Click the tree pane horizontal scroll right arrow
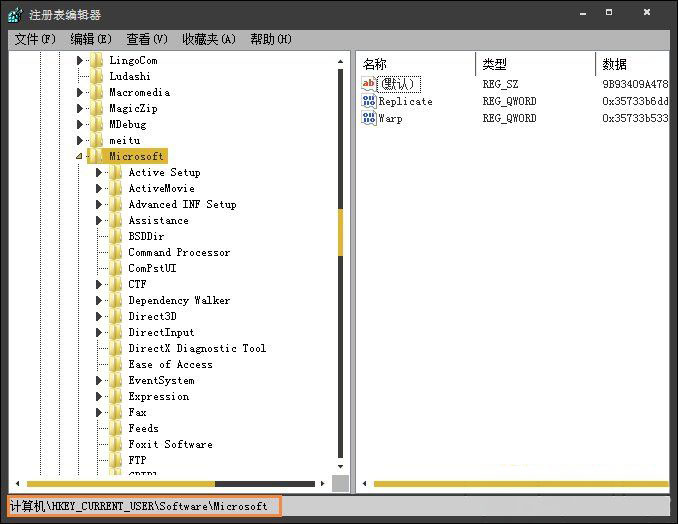 click(x=322, y=484)
